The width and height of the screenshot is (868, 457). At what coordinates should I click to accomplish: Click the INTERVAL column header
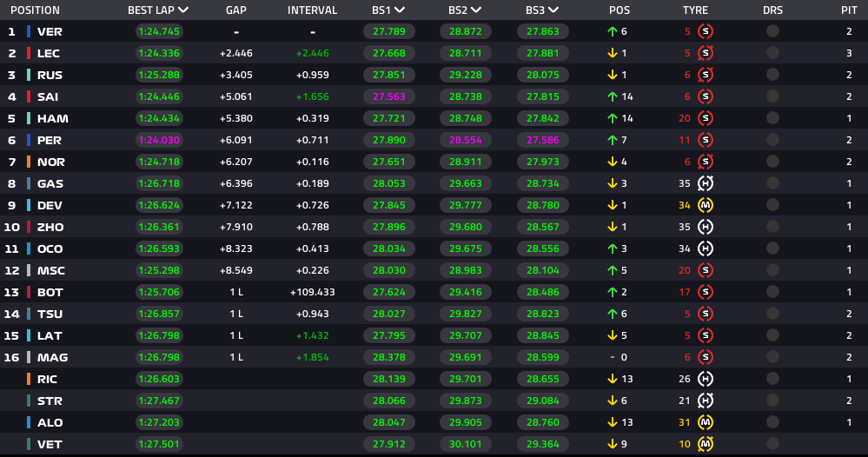pyautogui.click(x=312, y=10)
